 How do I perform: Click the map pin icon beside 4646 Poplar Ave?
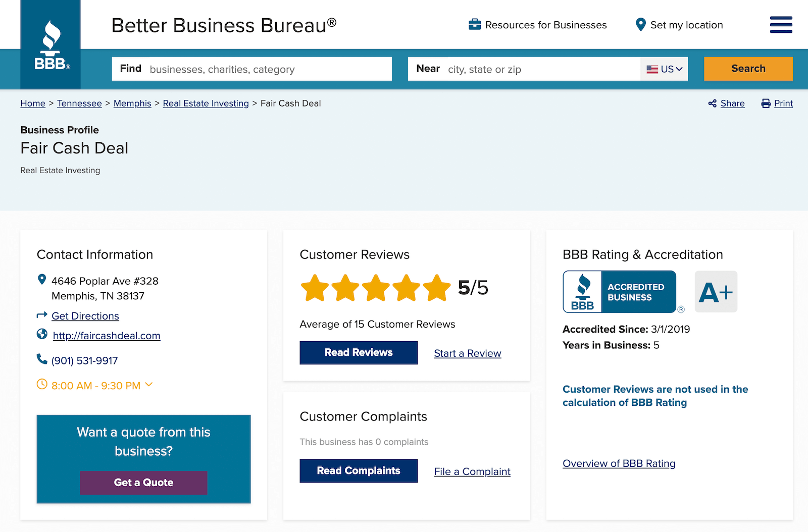(42, 280)
